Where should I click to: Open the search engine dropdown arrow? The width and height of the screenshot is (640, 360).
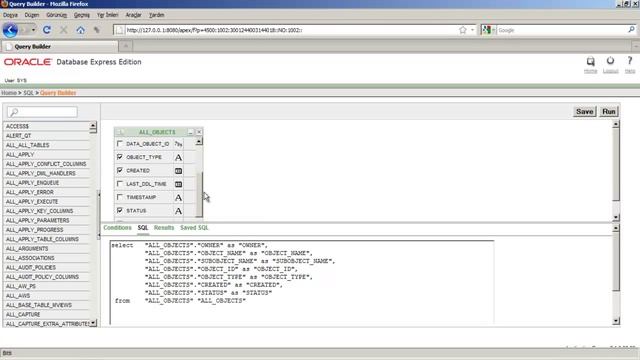tap(493, 30)
